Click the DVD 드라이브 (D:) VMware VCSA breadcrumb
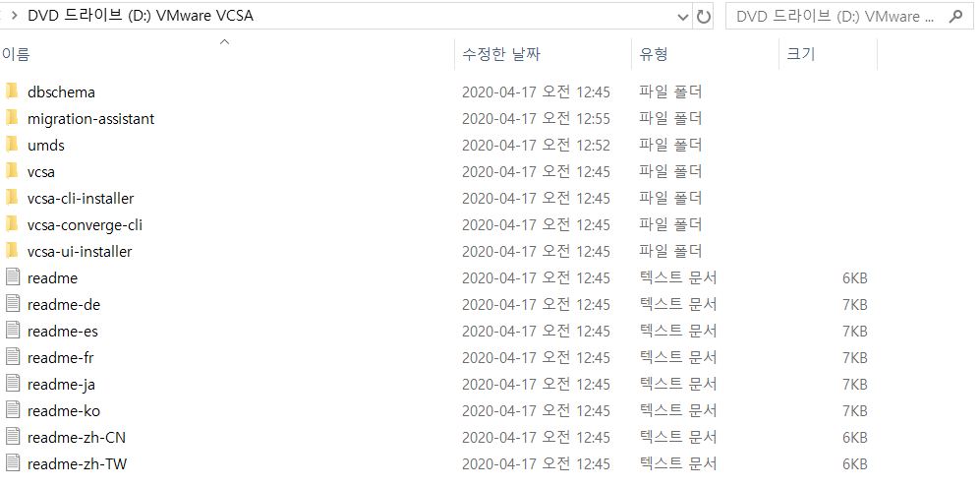Viewport: 980px width, 488px height. [141, 17]
